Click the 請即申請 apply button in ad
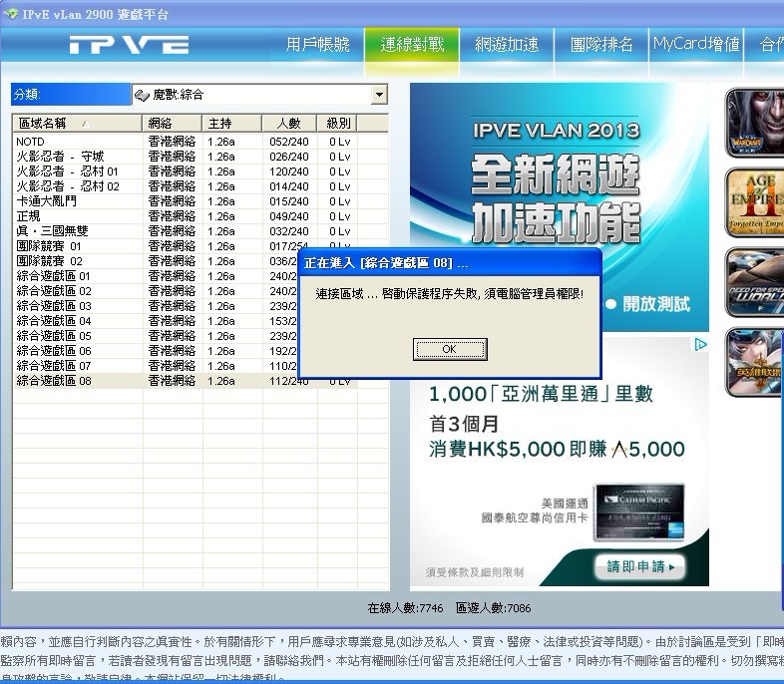 point(639,566)
